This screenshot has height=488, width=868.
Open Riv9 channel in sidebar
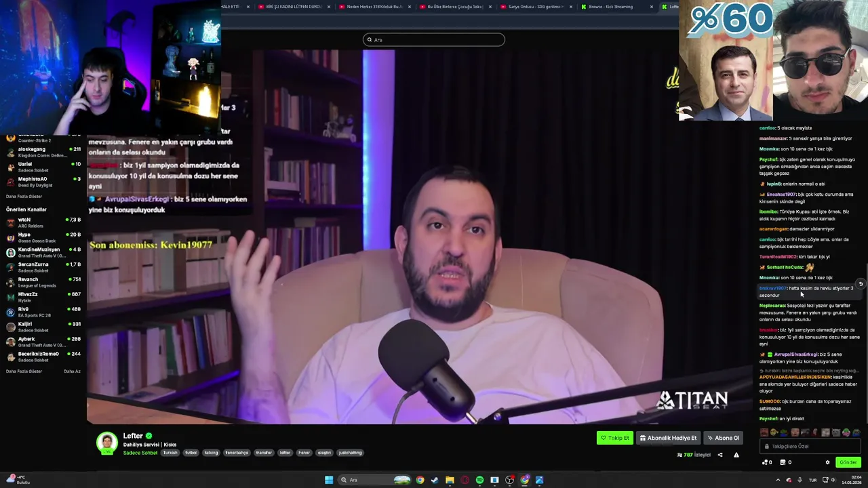click(x=43, y=312)
